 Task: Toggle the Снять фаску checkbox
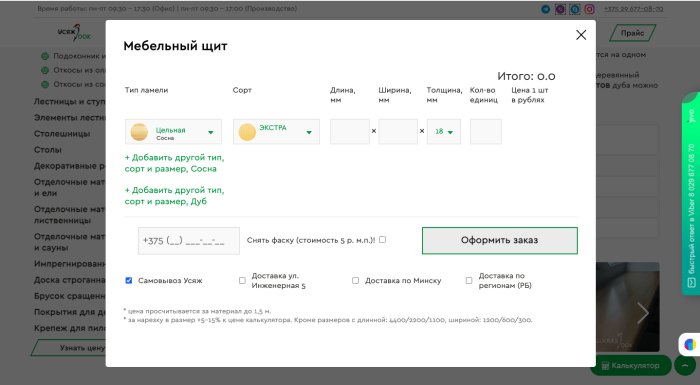383,240
